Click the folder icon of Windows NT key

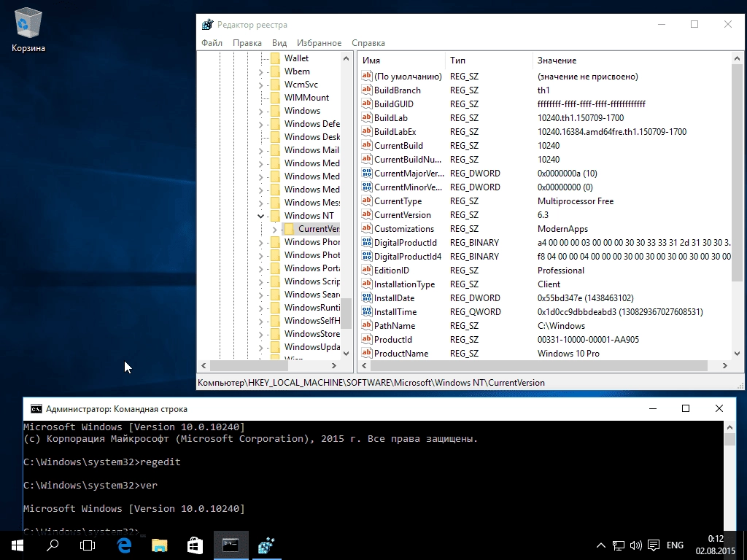275,216
